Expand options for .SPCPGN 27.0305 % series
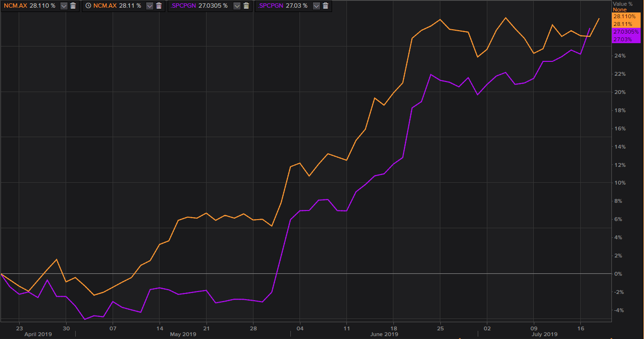The width and height of the screenshot is (644, 339). (237, 6)
